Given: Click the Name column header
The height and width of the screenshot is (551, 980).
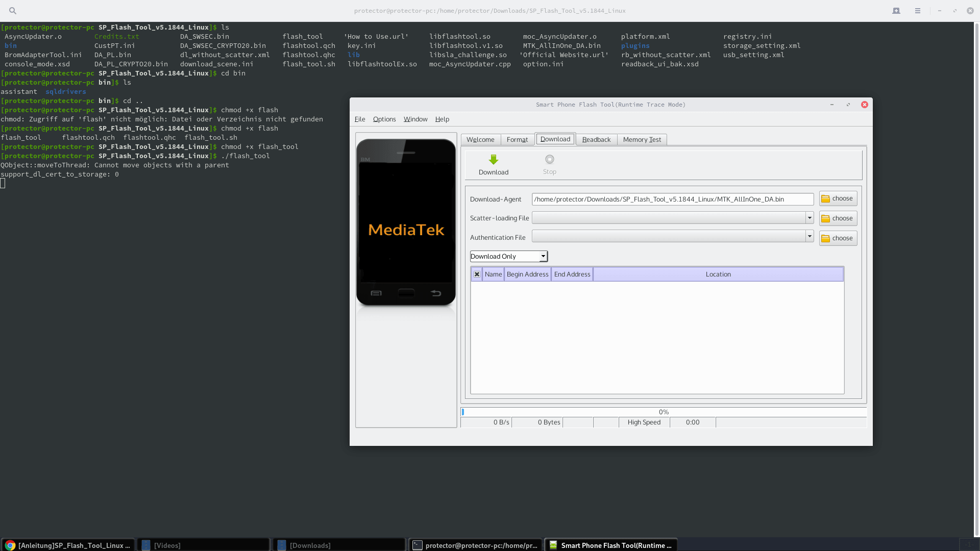Looking at the screenshot, I should coord(493,274).
